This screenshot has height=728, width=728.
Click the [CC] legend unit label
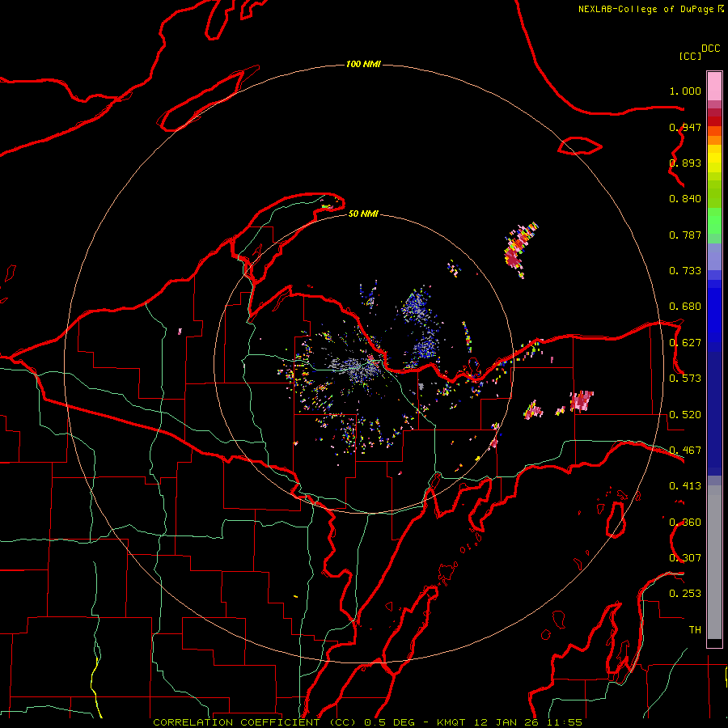point(690,56)
